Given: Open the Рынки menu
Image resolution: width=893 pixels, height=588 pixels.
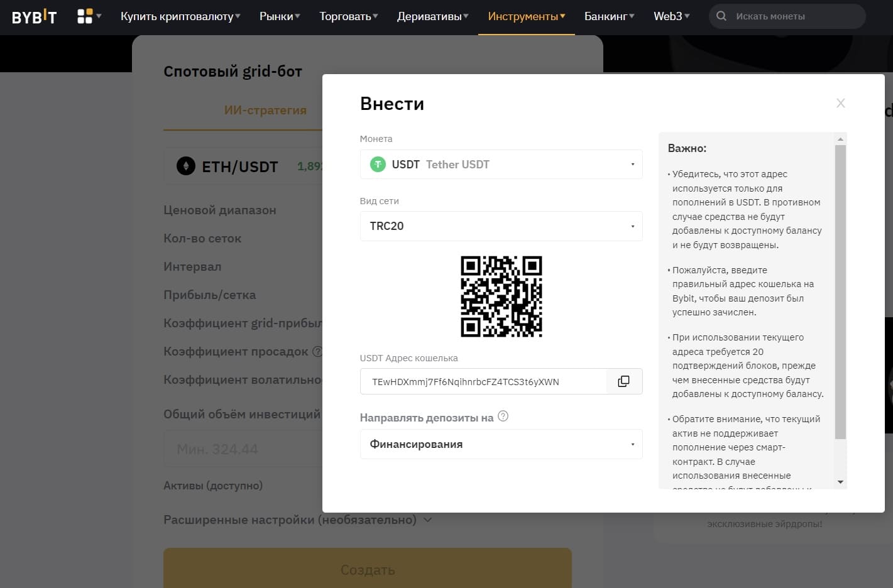Looking at the screenshot, I should click(280, 16).
